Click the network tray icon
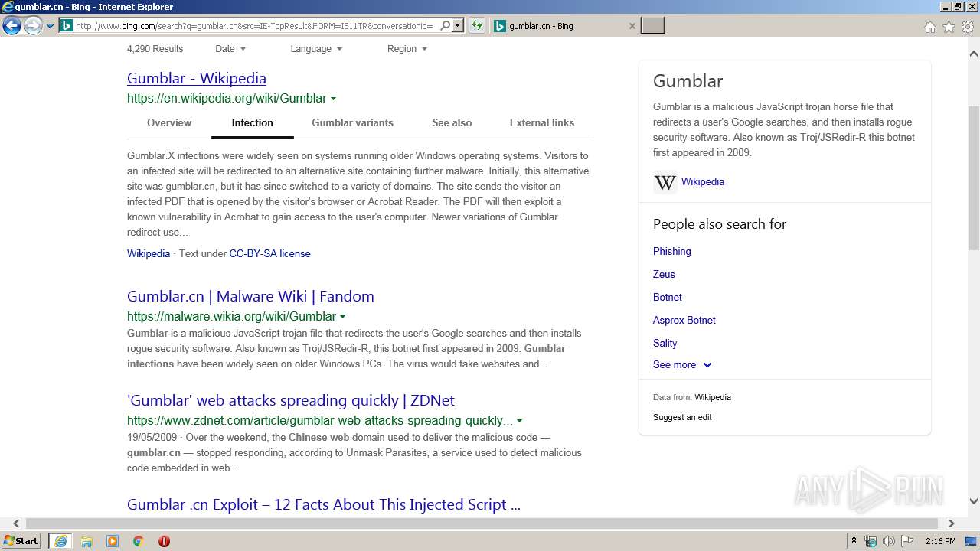Screen dimensions: 980x551 click(871, 541)
